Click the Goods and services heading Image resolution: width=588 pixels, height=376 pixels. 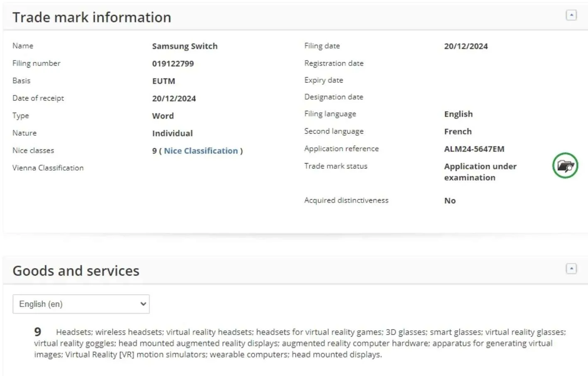[x=76, y=271]
